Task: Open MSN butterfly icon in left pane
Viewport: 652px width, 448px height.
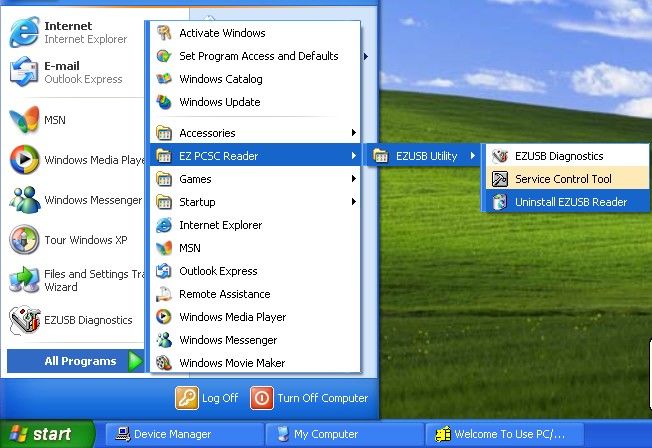Action: pos(24,120)
